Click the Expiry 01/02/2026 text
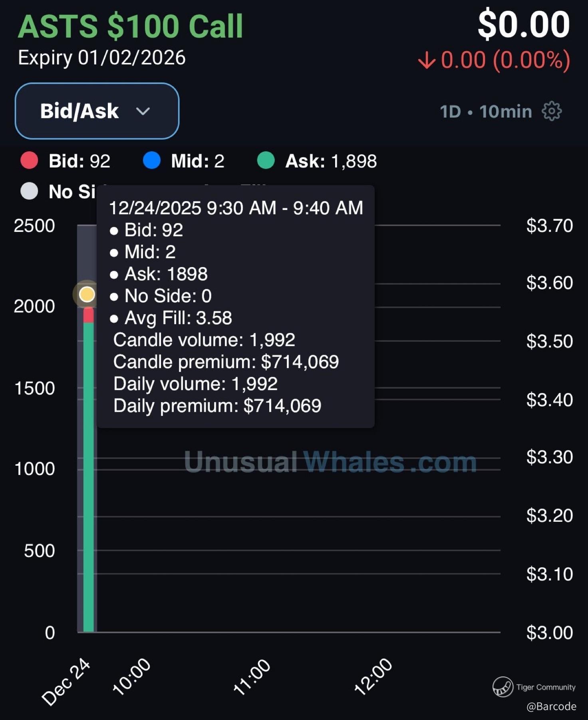Image resolution: width=588 pixels, height=720 pixels. coord(102,58)
